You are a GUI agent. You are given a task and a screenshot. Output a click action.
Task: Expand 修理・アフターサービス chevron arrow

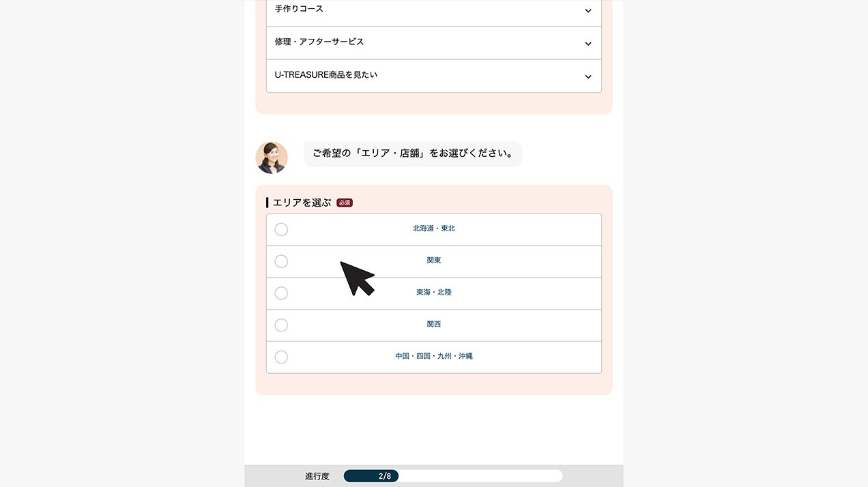point(588,44)
